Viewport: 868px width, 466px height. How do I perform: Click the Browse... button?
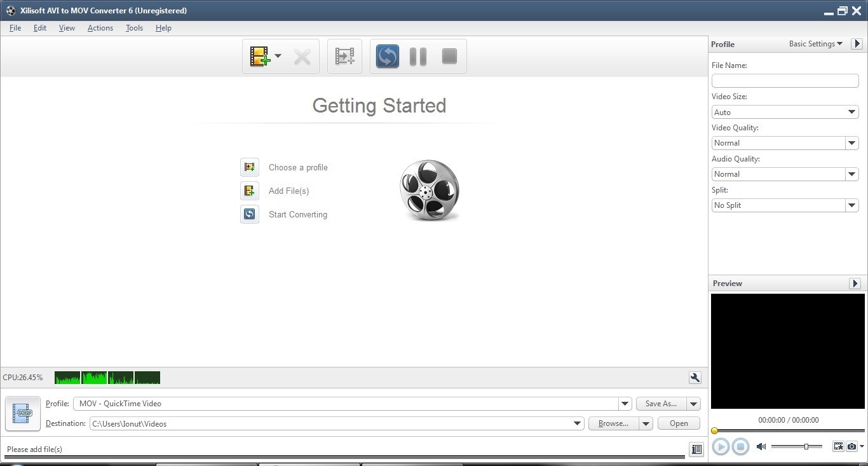[614, 423]
